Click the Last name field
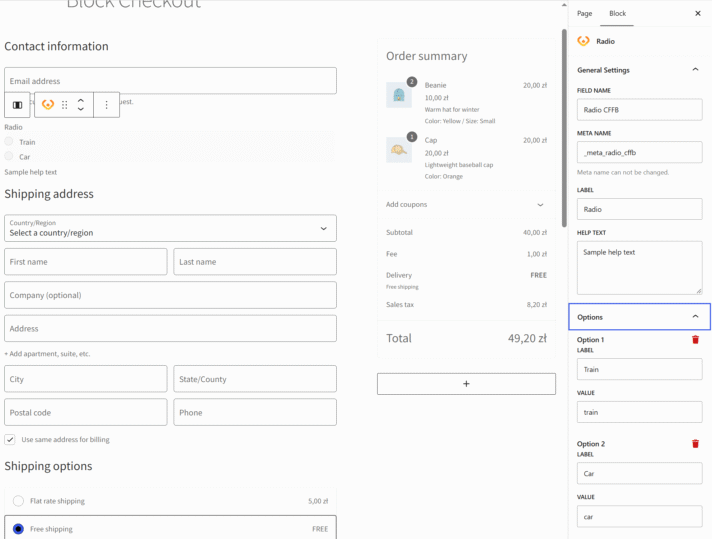The image size is (712, 539). point(255,262)
